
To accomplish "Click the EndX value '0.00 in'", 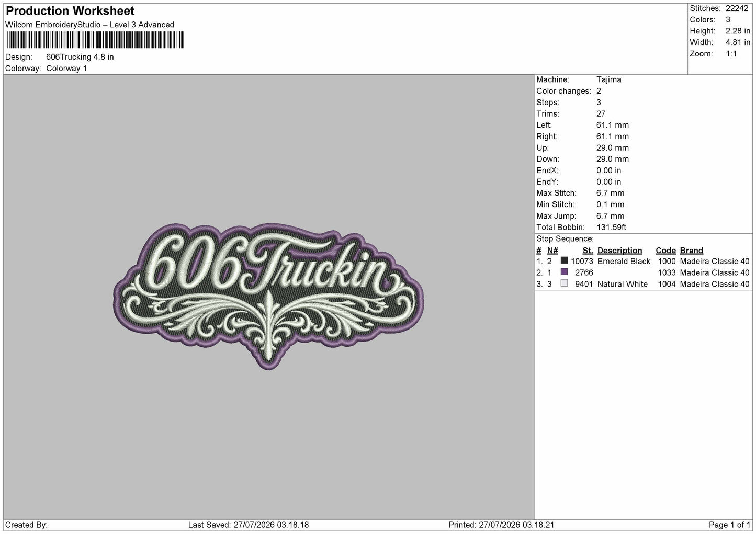I will tap(608, 171).
